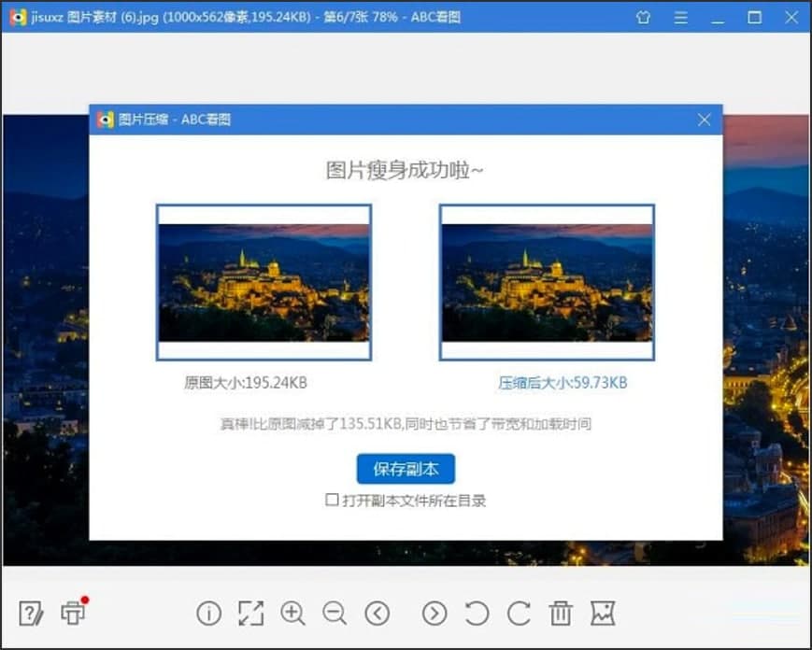
Task: Rotate the image counterclockwise
Action: point(476,614)
